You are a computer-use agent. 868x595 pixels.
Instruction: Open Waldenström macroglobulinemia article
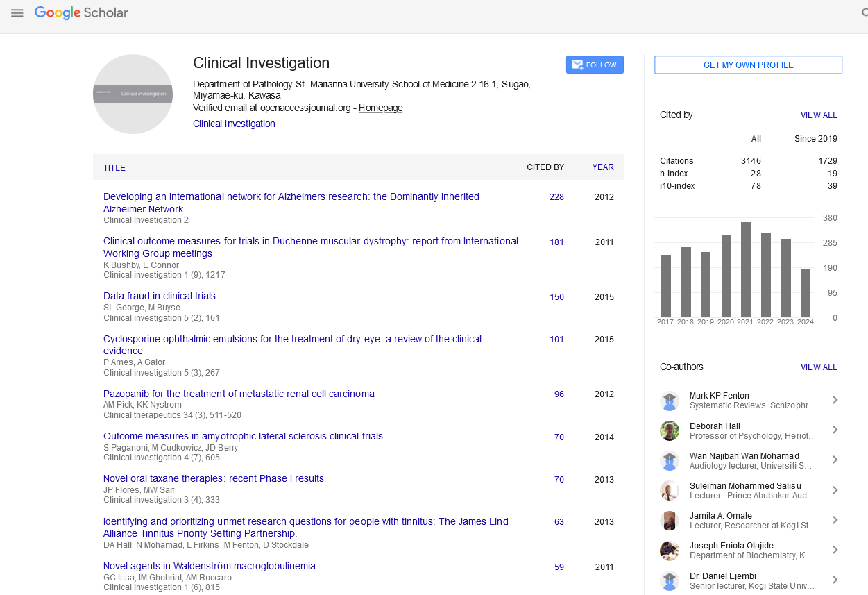210,566
